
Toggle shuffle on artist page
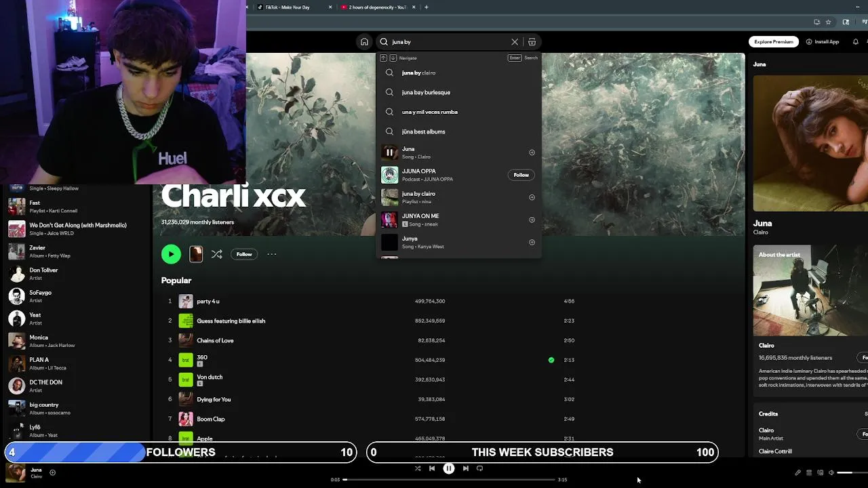click(216, 254)
